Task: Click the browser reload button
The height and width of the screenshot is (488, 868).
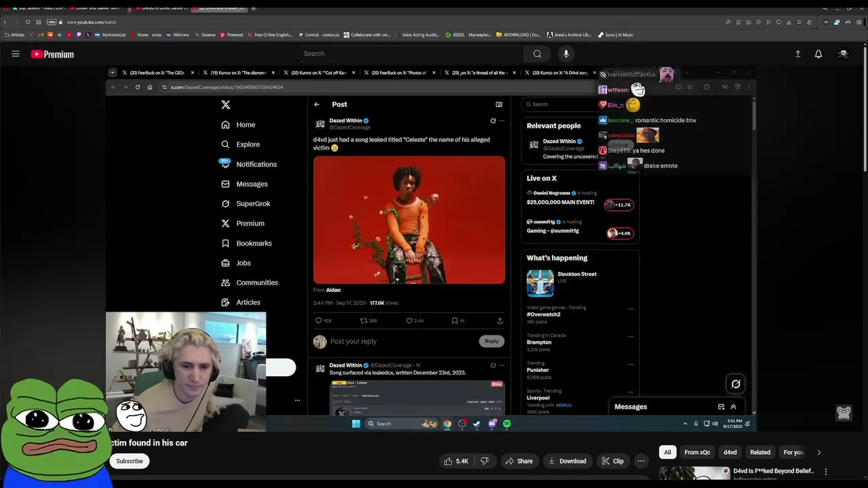Action: click(x=28, y=22)
